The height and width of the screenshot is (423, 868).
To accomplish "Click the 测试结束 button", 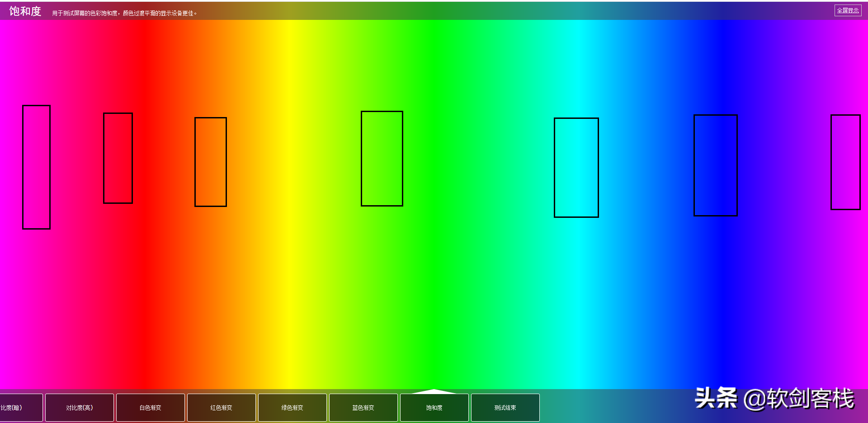I will tap(505, 408).
